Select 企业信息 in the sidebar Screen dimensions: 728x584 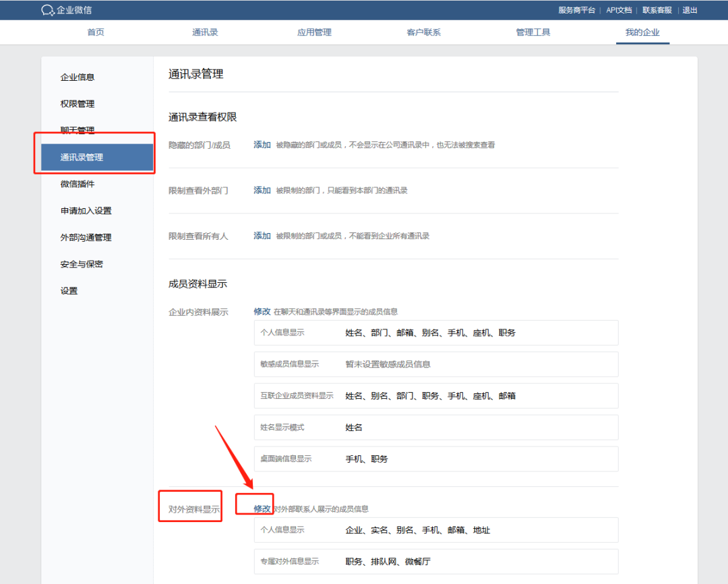pyautogui.click(x=76, y=77)
